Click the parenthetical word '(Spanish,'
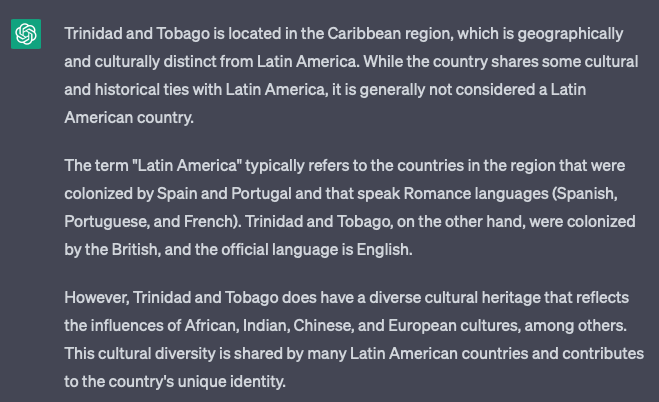The image size is (659, 402). (x=585, y=194)
